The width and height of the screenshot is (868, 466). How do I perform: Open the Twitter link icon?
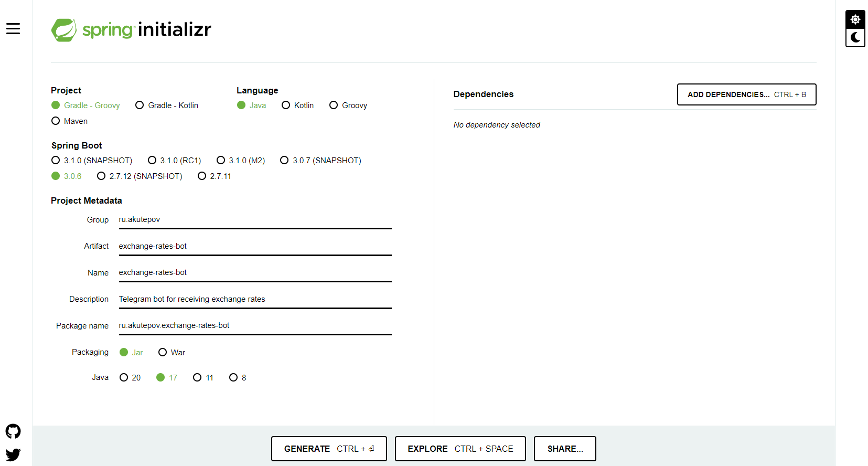pyautogui.click(x=13, y=454)
